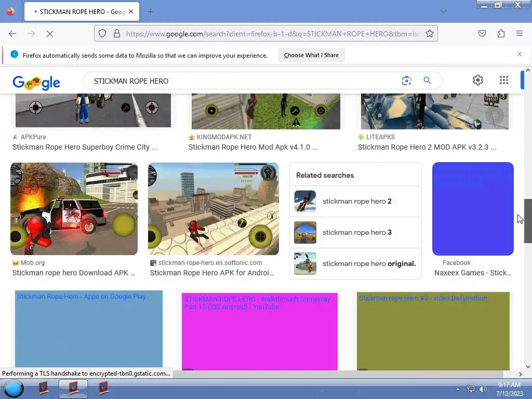This screenshot has width=532, height=399.
Task: Click the KINGMODAPK.NET game screenshot thumbnail
Action: click(265, 111)
